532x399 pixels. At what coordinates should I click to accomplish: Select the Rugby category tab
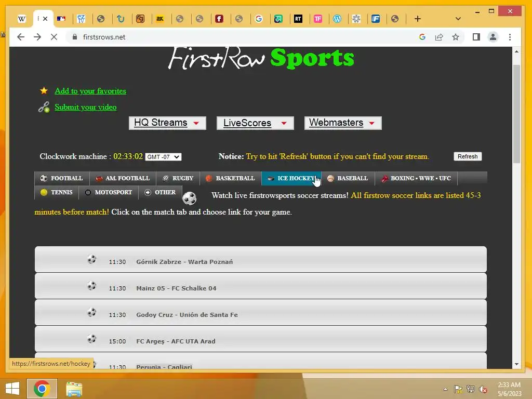[178, 178]
